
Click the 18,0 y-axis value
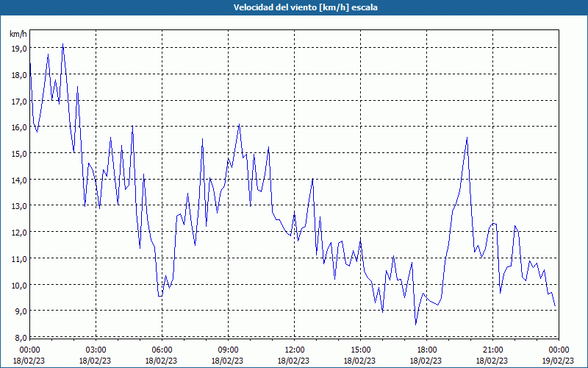click(19, 75)
